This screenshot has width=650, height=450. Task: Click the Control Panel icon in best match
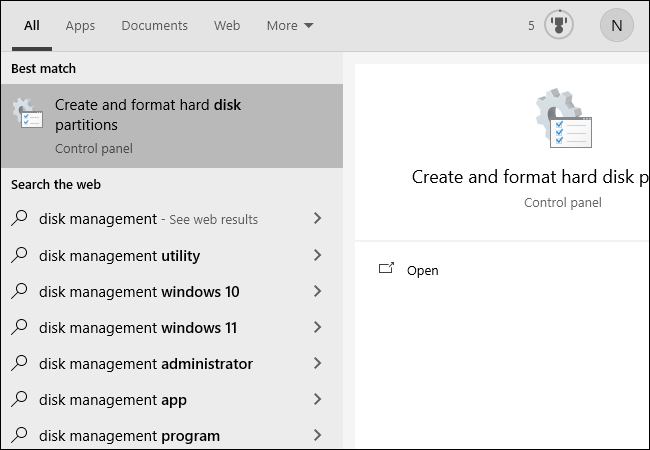[x=27, y=112]
